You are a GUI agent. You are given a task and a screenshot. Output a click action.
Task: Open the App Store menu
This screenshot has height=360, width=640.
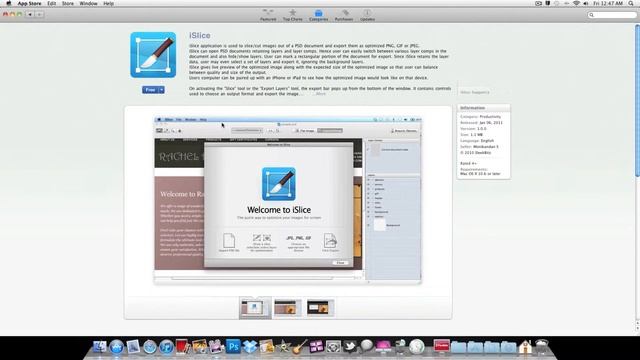29,3
